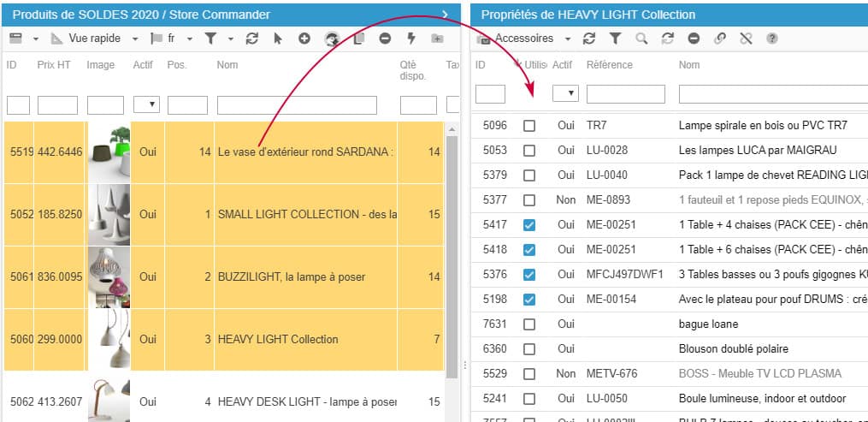
Task: Click the link chain icon in properties toolbar
Action: pyautogui.click(x=720, y=39)
